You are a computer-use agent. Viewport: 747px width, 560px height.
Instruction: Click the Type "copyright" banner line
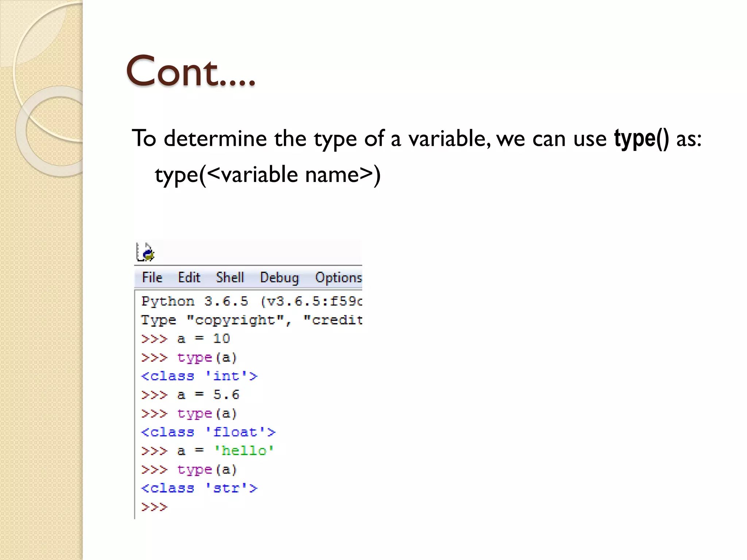251,320
